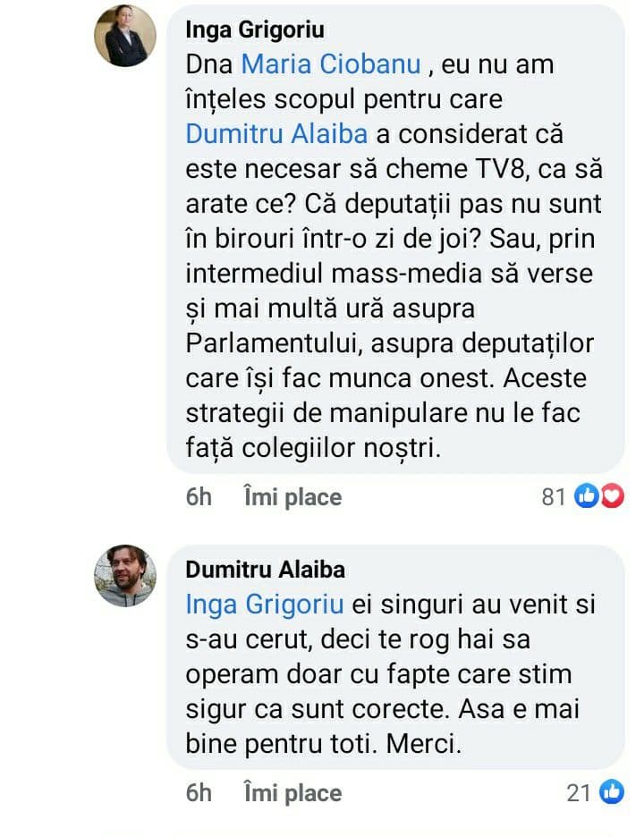
Task: Open Dumitru Alaiba's commenter avatar
Action: 125,576
